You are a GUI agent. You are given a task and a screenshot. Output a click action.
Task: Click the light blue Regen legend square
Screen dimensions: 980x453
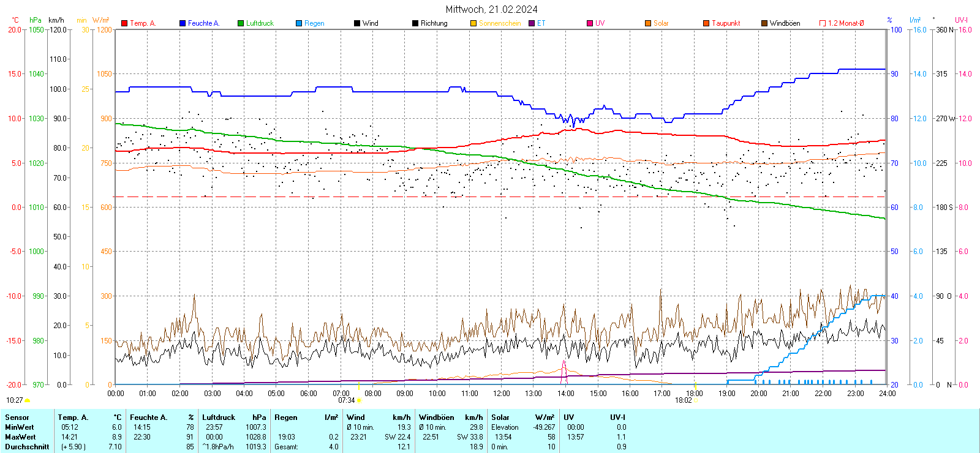[x=299, y=23]
